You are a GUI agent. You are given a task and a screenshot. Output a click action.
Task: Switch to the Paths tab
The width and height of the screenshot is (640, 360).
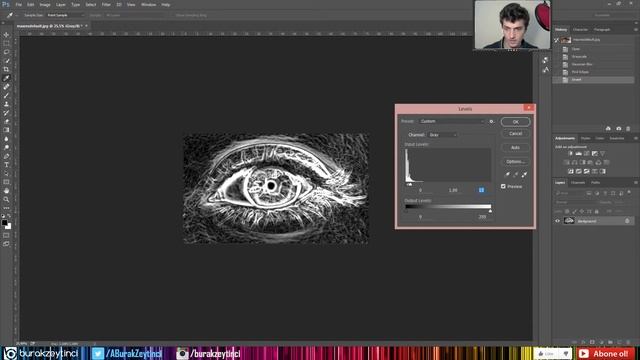click(x=596, y=182)
